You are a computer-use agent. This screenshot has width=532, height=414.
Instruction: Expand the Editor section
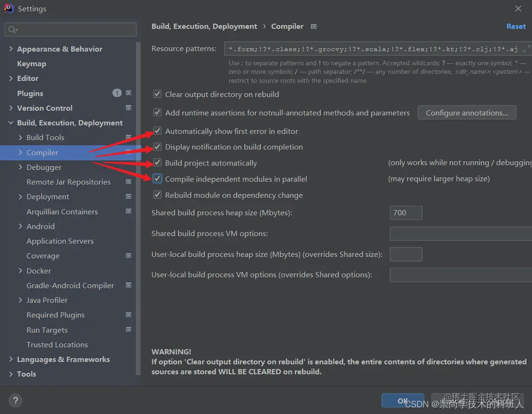pos(11,79)
